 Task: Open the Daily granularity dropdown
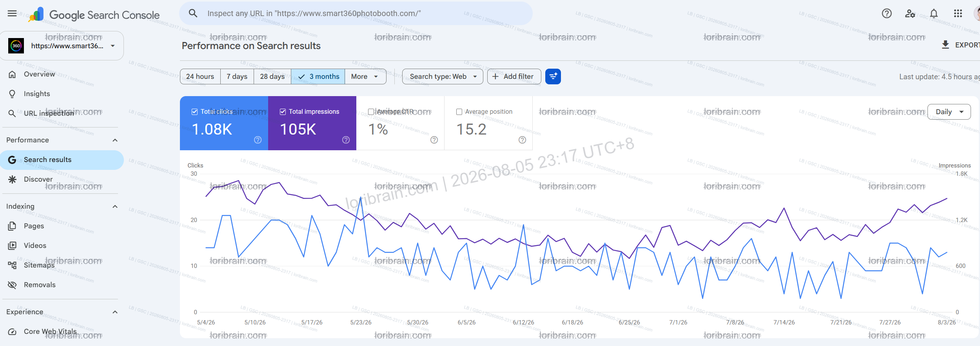949,112
